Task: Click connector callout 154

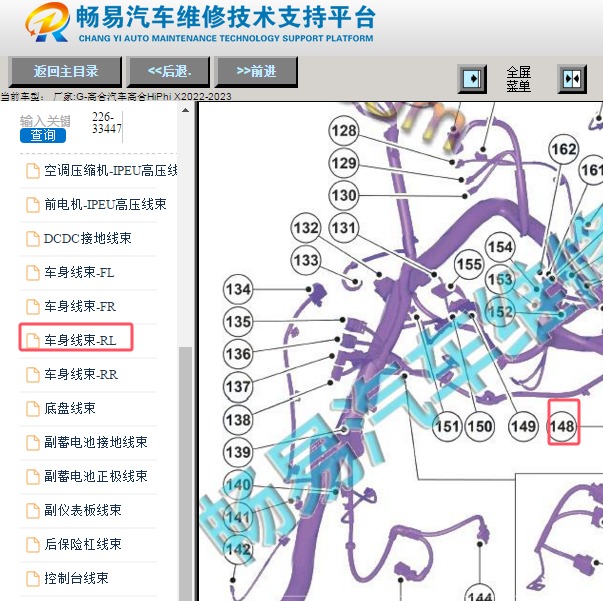Action: [x=500, y=247]
